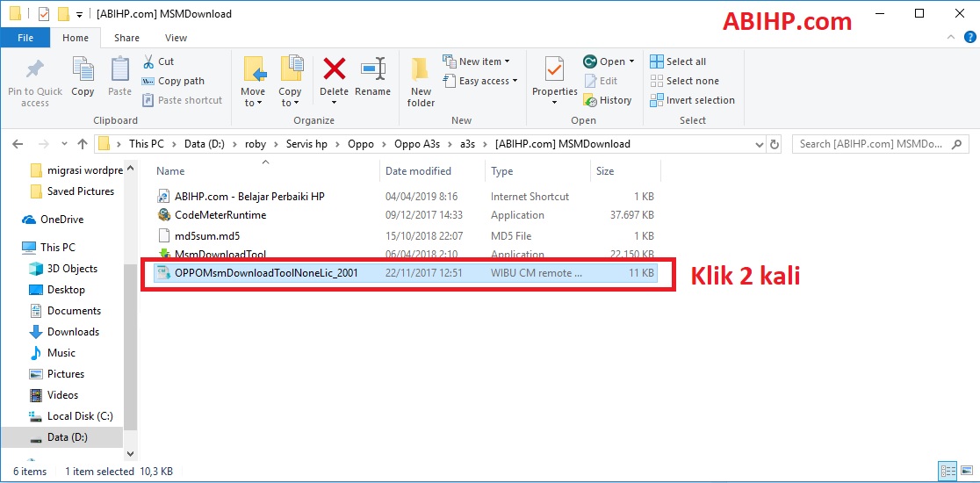Refresh the current folder view

775,144
